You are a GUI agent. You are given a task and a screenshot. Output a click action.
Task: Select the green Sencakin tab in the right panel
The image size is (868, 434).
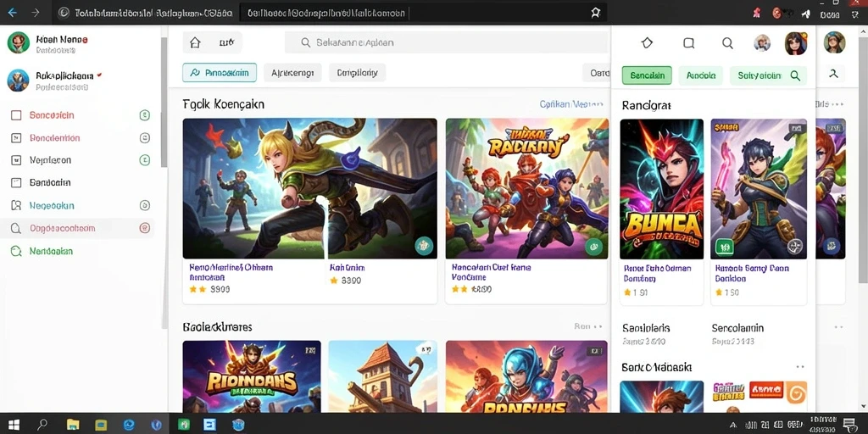(x=647, y=75)
